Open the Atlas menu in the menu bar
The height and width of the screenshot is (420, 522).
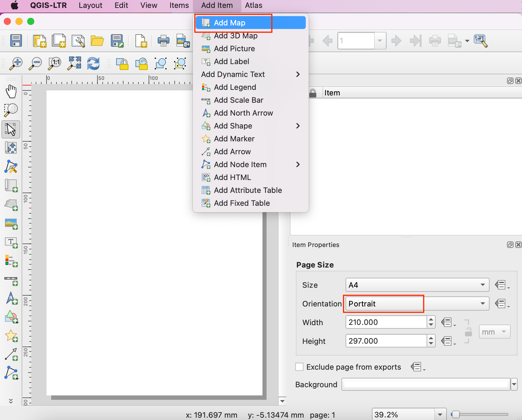pos(253,5)
